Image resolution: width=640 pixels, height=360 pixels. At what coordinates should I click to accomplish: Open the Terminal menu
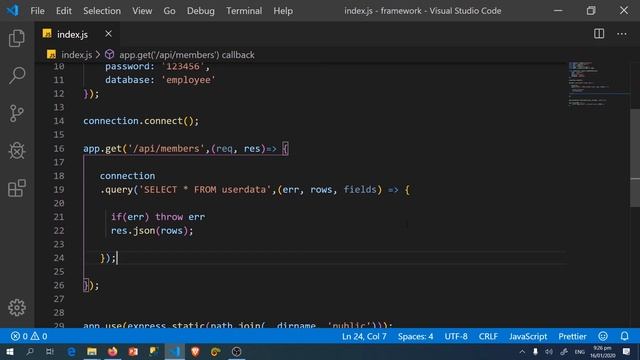[x=244, y=11]
